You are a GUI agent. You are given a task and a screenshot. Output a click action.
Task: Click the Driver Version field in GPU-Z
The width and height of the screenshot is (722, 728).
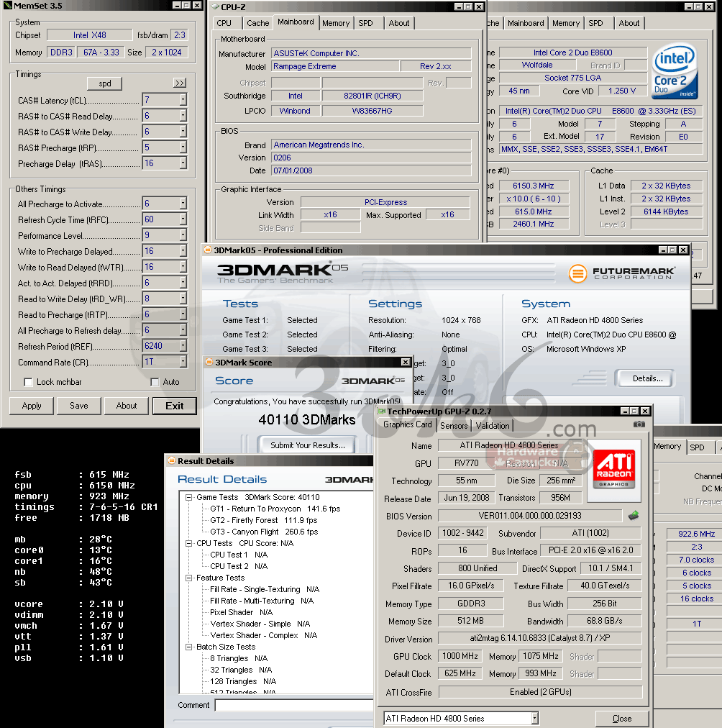pos(539,638)
